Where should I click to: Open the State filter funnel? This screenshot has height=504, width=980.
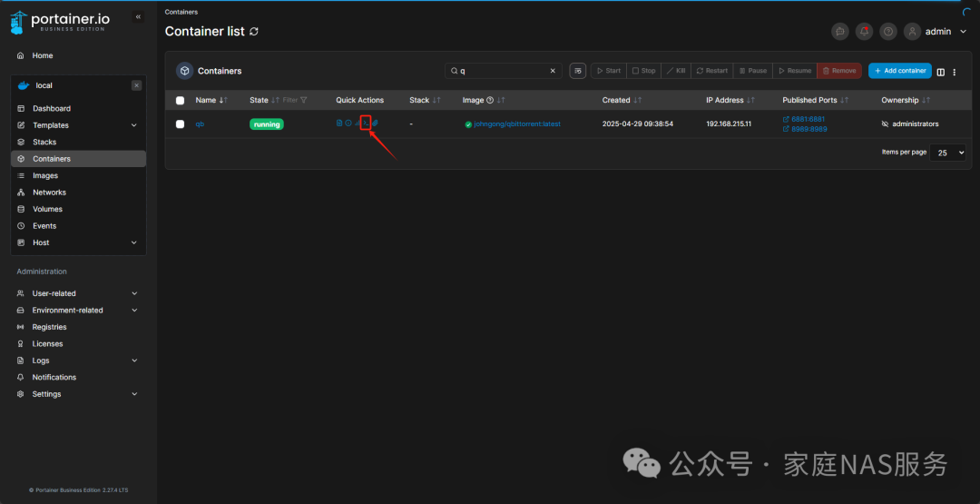(x=304, y=100)
